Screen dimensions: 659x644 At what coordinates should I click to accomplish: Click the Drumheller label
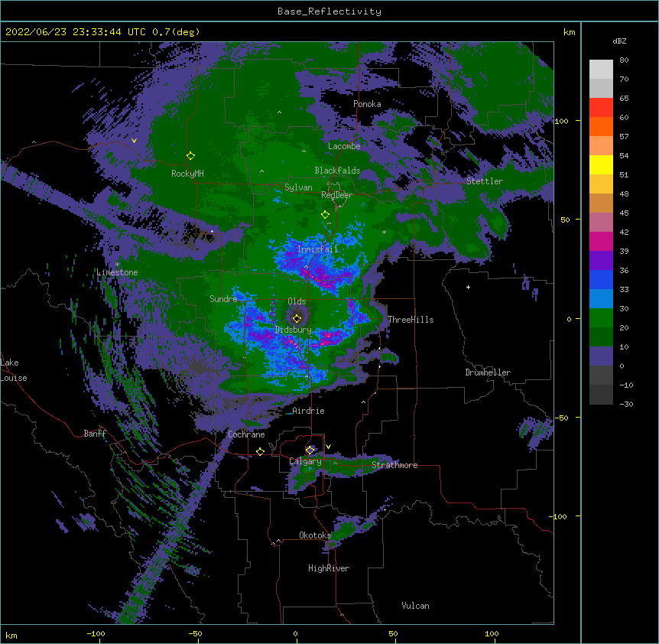(488, 372)
